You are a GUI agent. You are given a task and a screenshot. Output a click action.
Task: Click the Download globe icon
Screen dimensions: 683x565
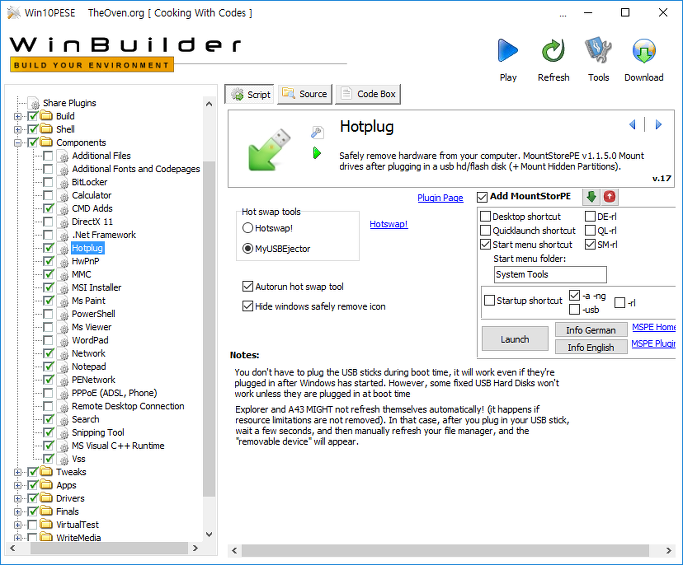644,51
